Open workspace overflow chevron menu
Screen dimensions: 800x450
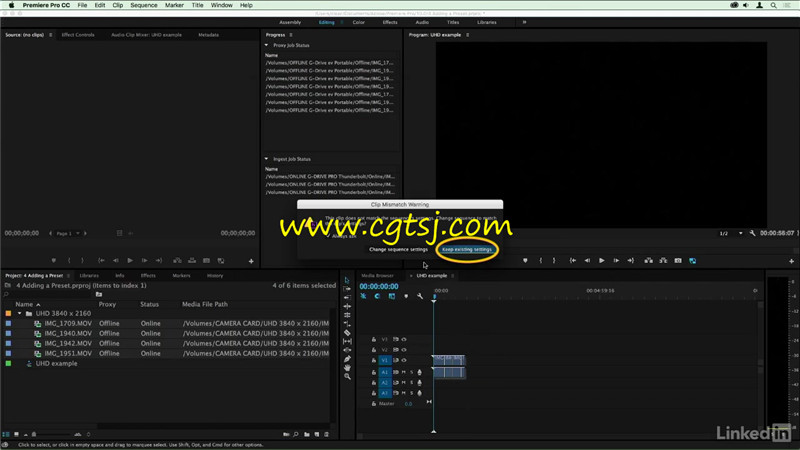pyautogui.click(x=524, y=22)
